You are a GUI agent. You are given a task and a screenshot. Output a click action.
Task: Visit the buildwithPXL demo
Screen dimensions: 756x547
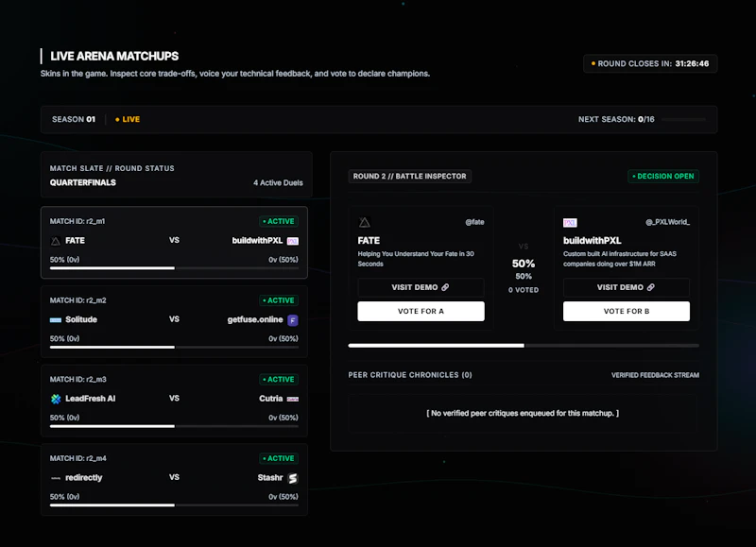627,287
